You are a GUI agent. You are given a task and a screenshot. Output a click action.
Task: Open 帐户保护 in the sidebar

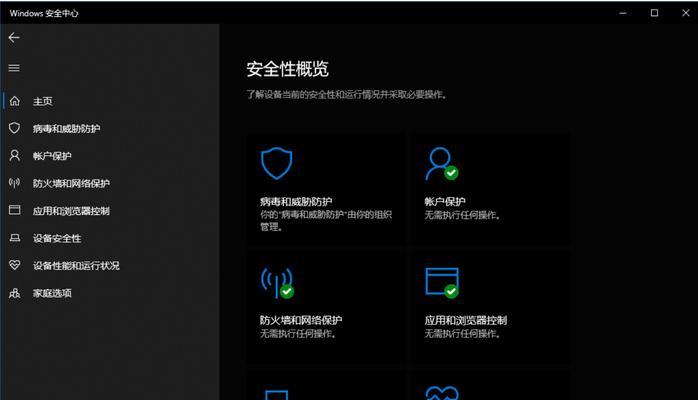52,156
